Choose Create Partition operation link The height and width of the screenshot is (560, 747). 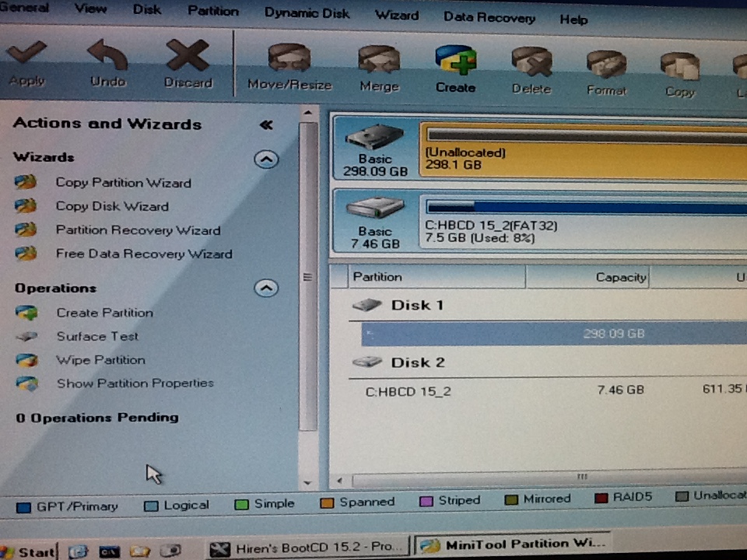click(x=105, y=313)
